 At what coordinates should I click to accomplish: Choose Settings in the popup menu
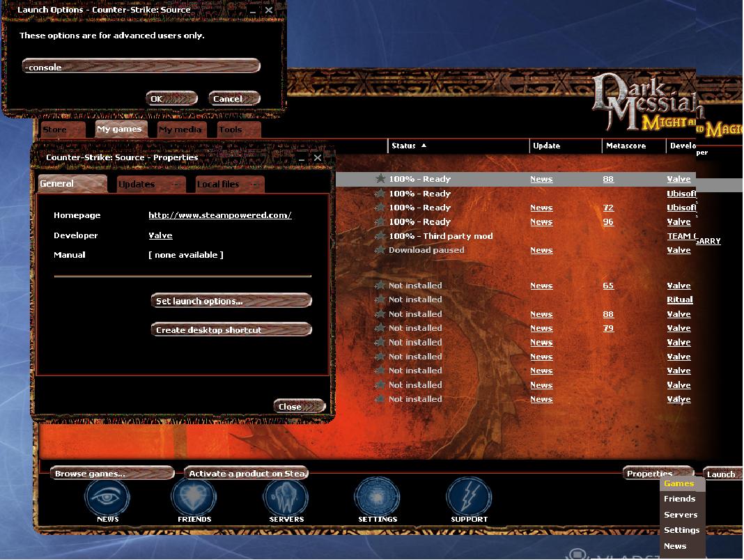tap(681, 530)
